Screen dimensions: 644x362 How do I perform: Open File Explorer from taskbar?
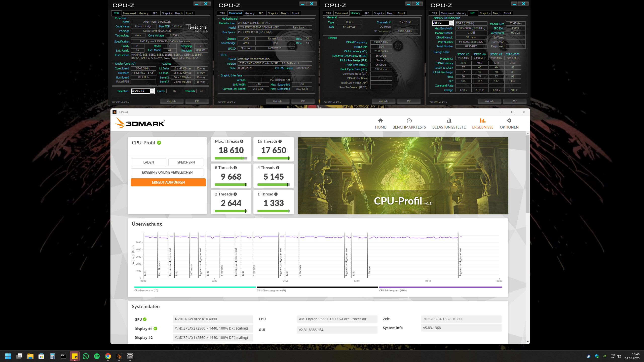click(x=30, y=356)
